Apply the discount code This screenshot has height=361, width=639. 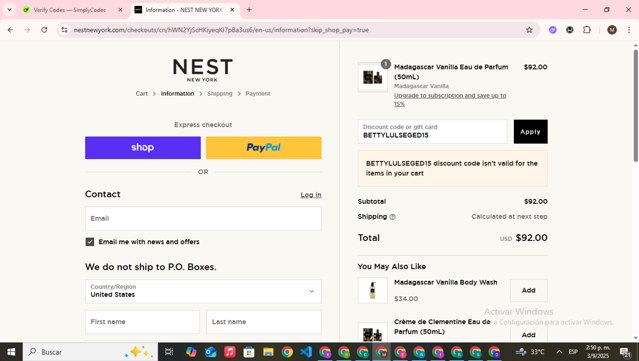click(x=530, y=131)
